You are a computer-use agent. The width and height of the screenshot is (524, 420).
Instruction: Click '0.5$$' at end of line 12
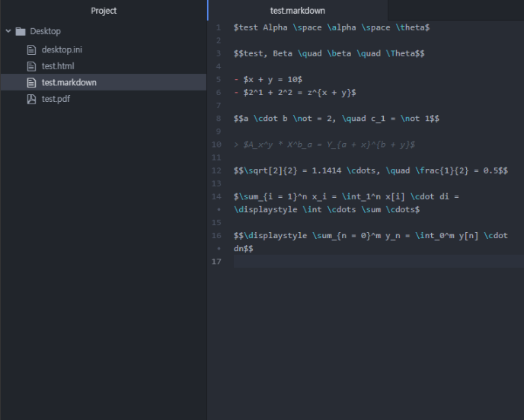click(496, 170)
